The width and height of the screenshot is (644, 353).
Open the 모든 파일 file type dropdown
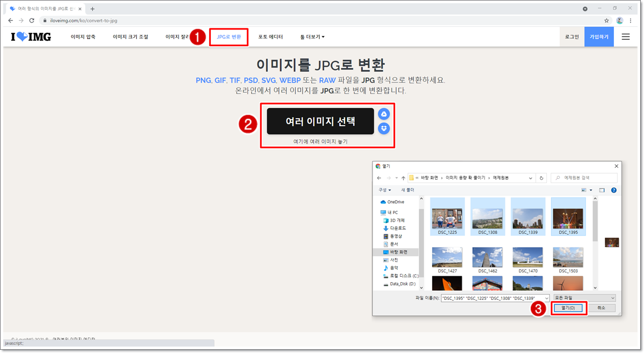(584, 298)
